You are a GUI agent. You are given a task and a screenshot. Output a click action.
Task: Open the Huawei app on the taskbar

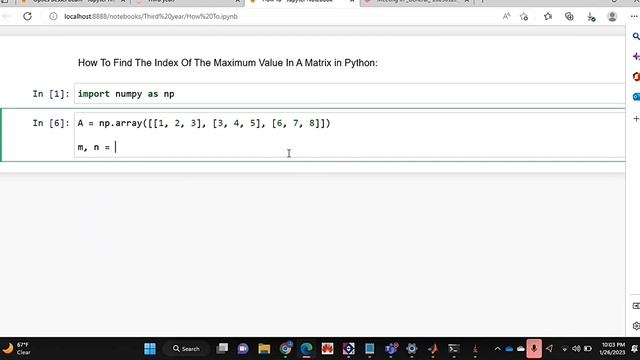[x=327, y=349]
